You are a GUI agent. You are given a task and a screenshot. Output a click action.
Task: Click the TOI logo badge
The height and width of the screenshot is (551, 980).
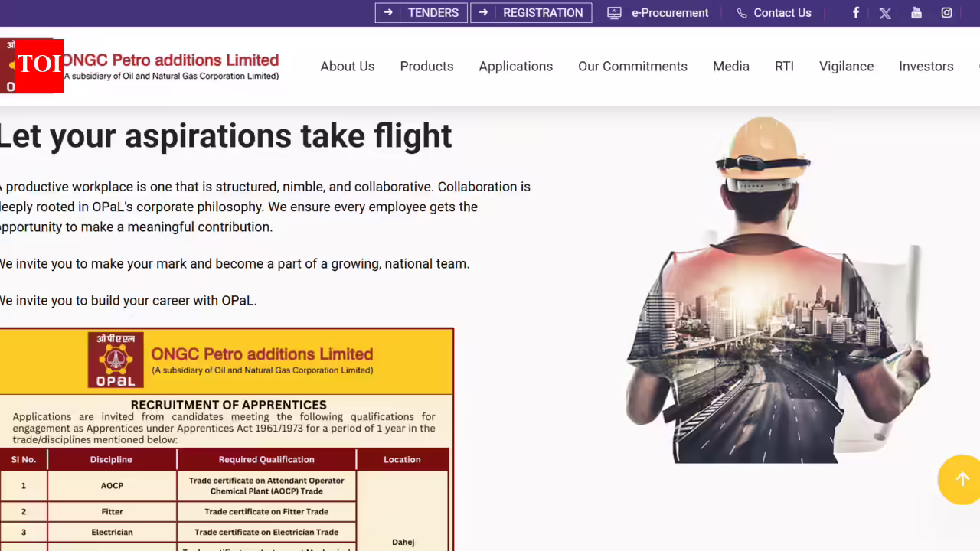coord(38,66)
